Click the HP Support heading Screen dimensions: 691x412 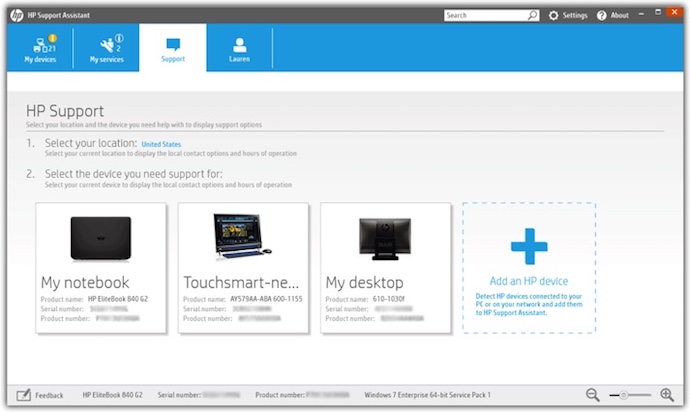point(65,111)
